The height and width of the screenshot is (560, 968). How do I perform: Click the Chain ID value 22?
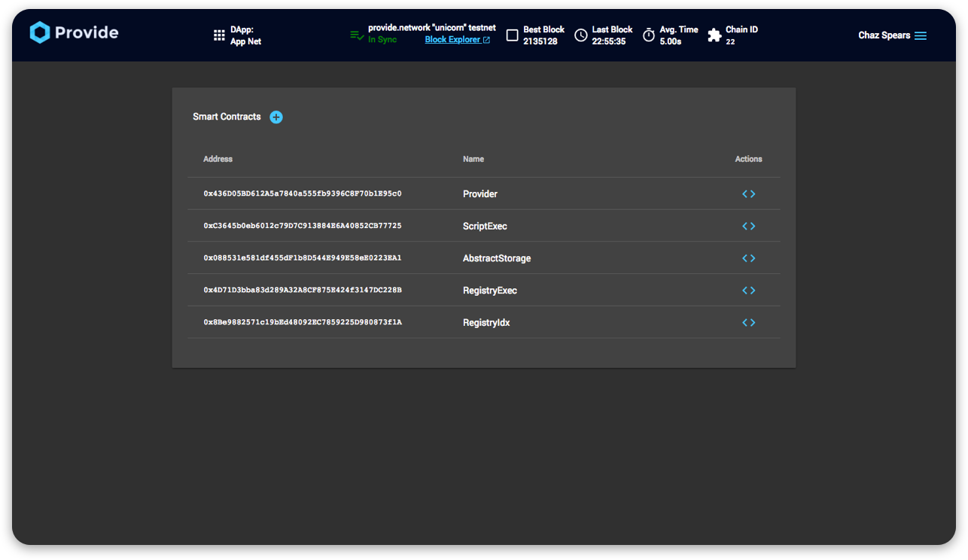point(730,42)
